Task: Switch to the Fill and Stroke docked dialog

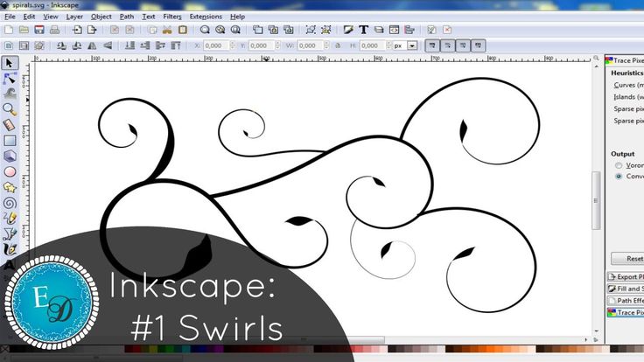Action: [x=626, y=289]
